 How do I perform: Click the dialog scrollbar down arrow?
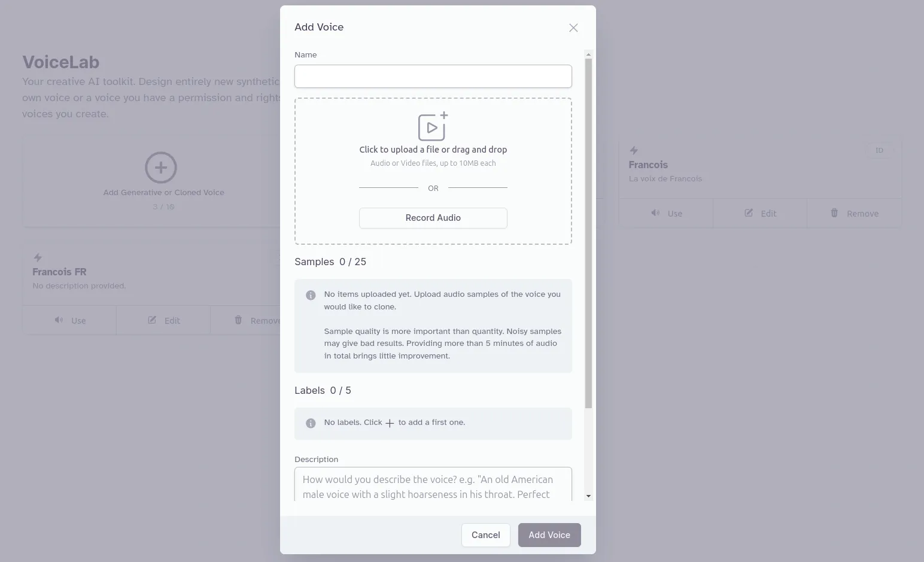coord(588,496)
